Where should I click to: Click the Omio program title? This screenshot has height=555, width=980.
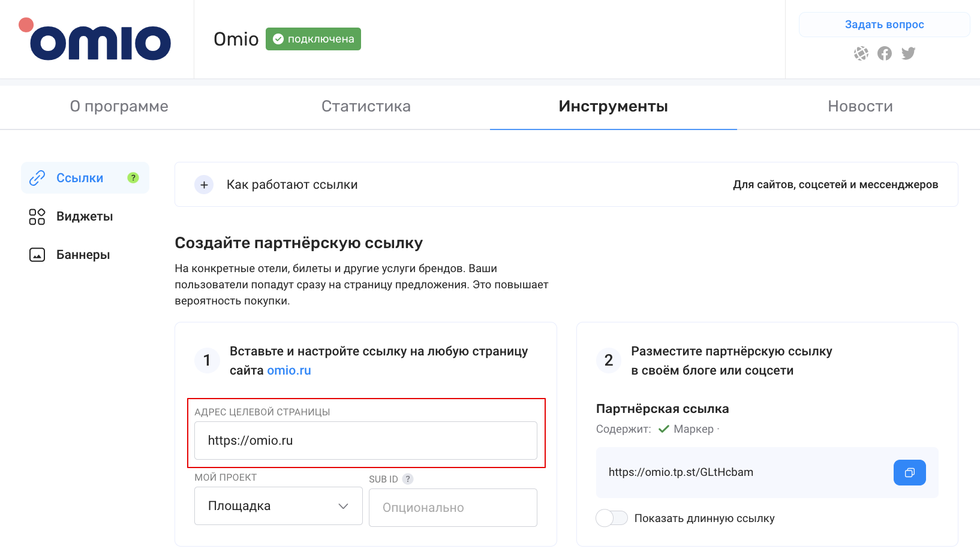click(236, 39)
